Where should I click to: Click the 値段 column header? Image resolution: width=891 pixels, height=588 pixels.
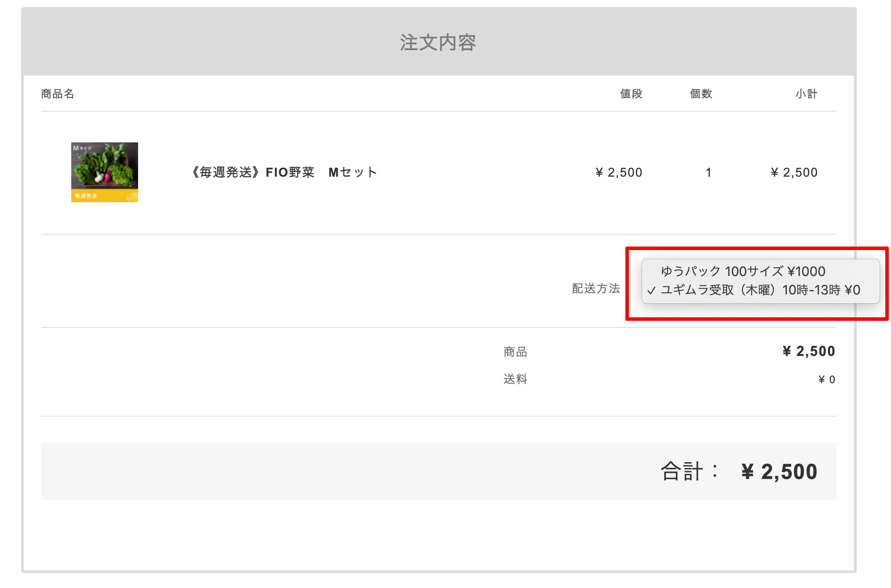(x=631, y=94)
